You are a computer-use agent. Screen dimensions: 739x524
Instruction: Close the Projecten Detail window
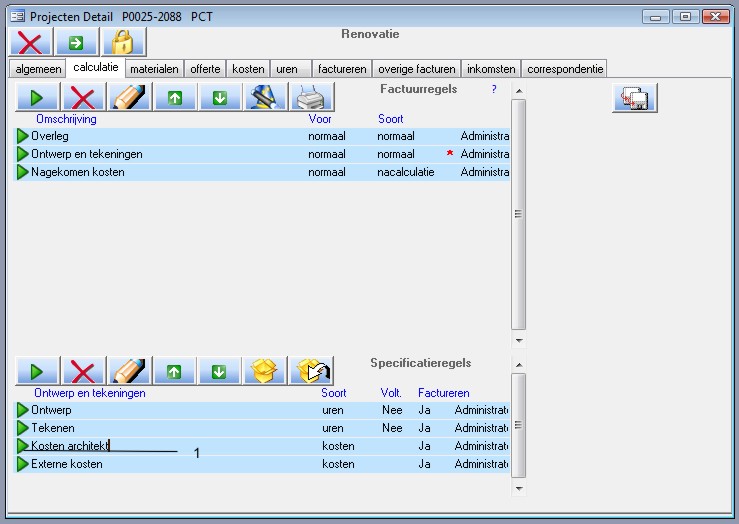click(x=715, y=17)
